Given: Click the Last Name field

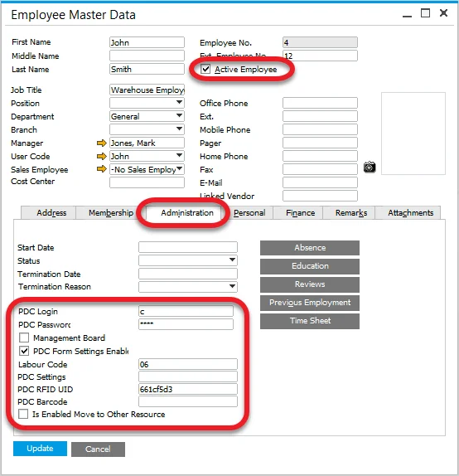Looking at the screenshot, I should tap(147, 69).
